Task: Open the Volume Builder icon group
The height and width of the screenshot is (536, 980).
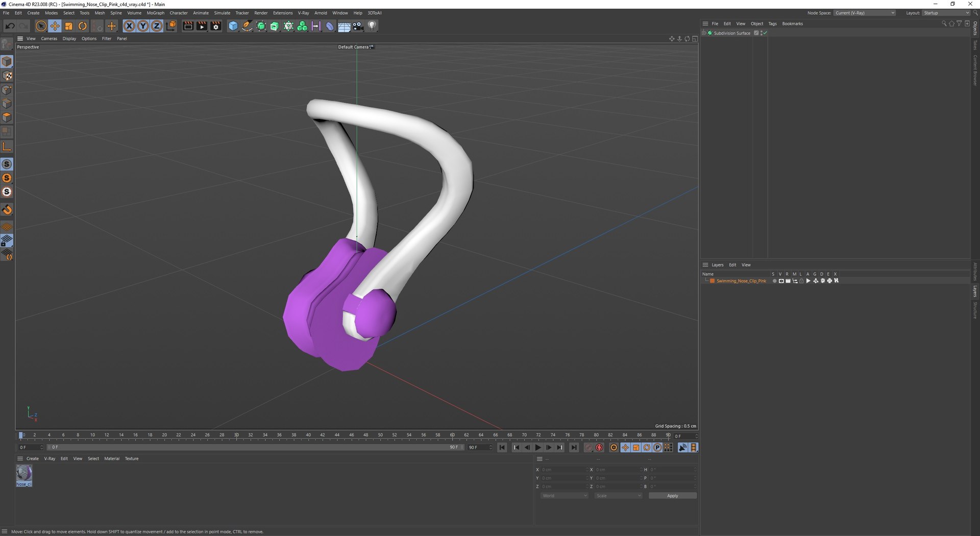Action: (x=302, y=26)
